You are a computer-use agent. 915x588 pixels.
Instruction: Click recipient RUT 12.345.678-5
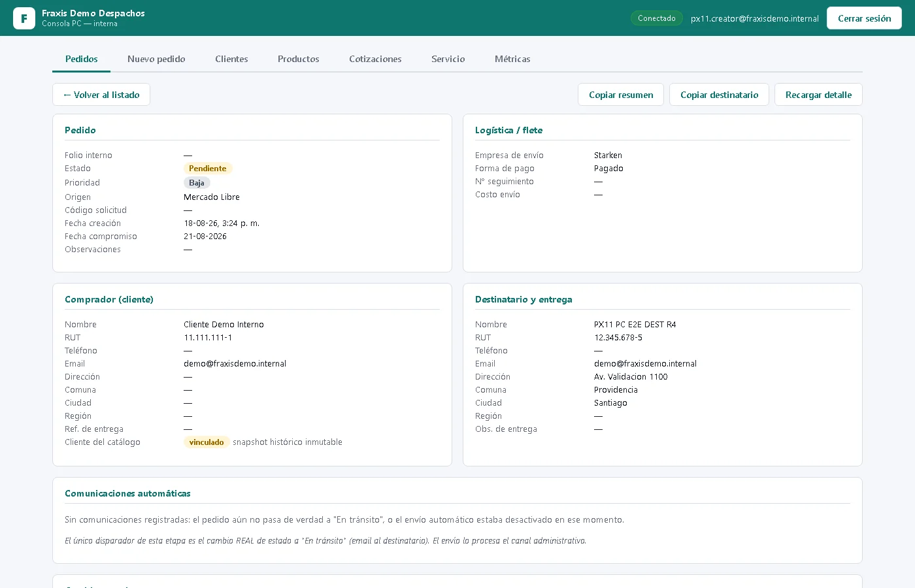(x=618, y=338)
